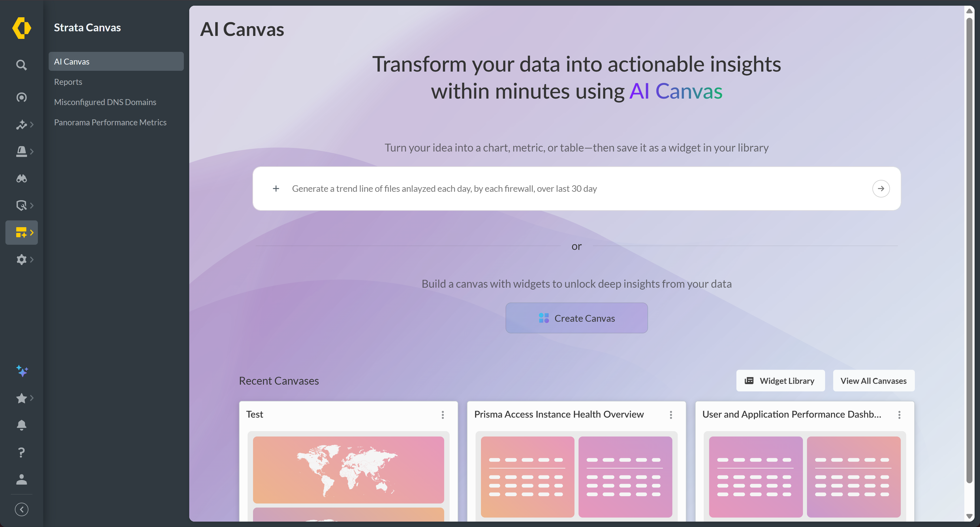Screen dimensions: 980x527
Task: Collapse sidebar with the left arrow circle
Action: (x=21, y=509)
